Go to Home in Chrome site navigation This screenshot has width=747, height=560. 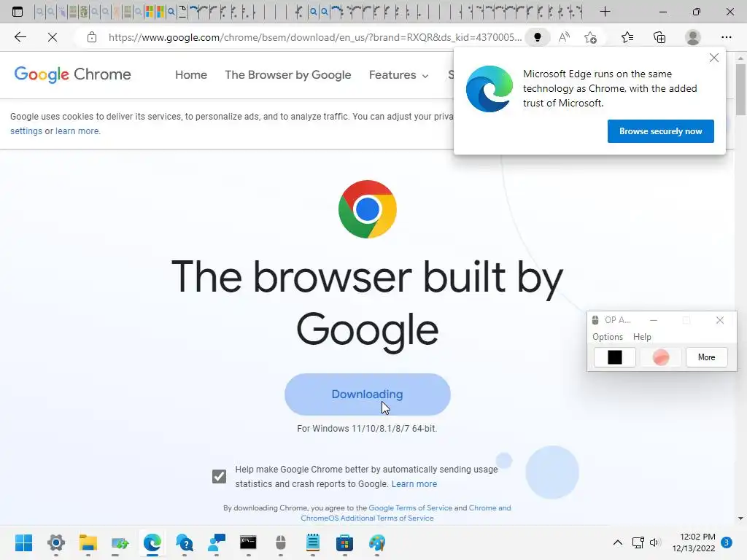pyautogui.click(x=191, y=75)
